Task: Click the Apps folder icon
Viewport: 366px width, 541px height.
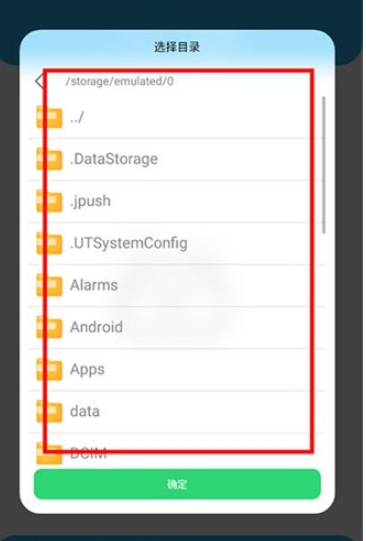Action: (x=49, y=370)
